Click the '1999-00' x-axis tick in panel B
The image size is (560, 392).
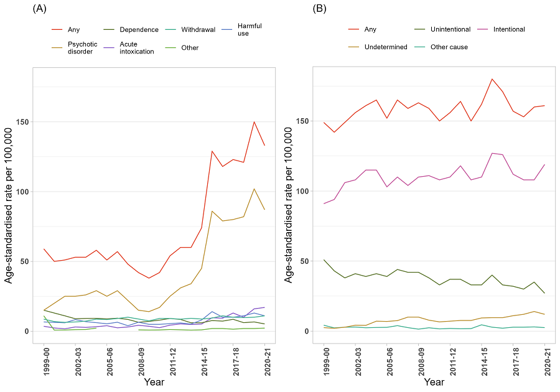327,361
